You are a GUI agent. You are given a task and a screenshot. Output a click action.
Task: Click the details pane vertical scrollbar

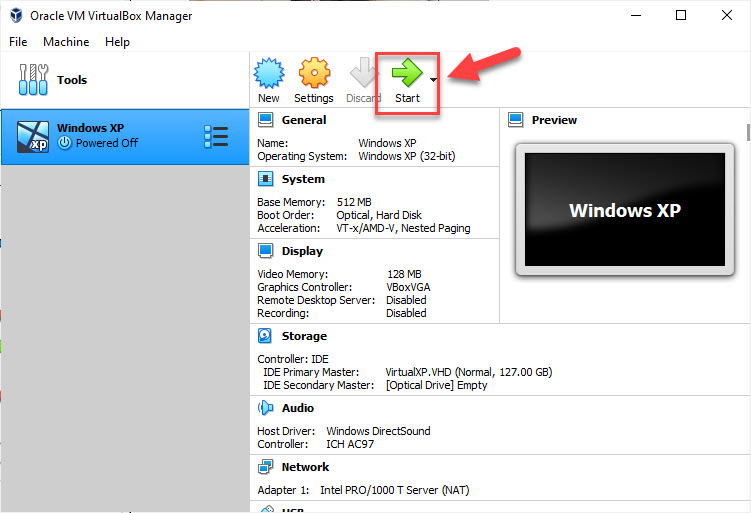[x=748, y=133]
